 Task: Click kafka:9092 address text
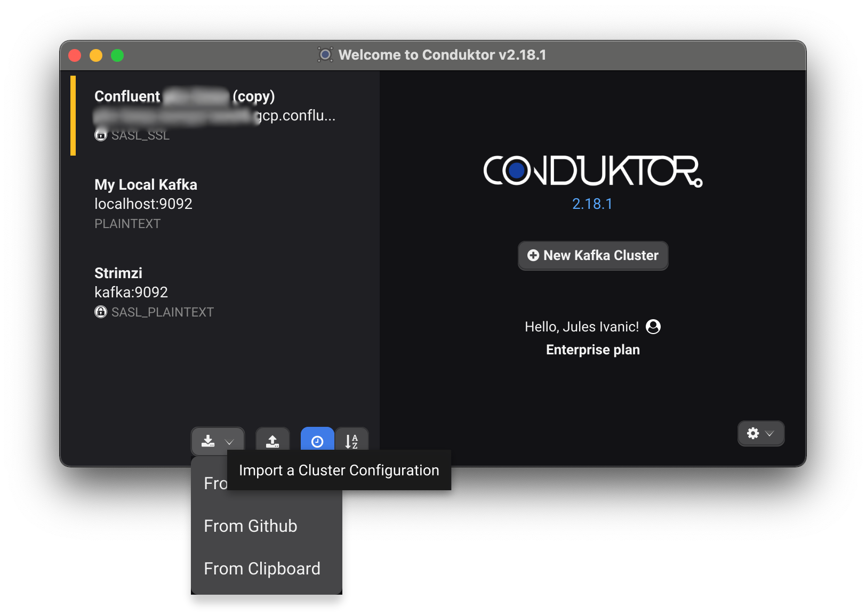tap(131, 293)
